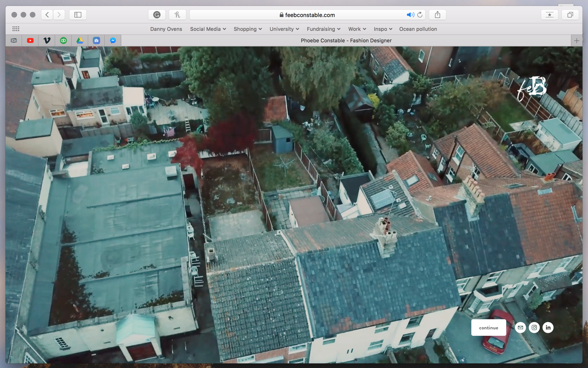The image size is (588, 368).
Task: Open the camera pinned tab
Action: point(14,40)
